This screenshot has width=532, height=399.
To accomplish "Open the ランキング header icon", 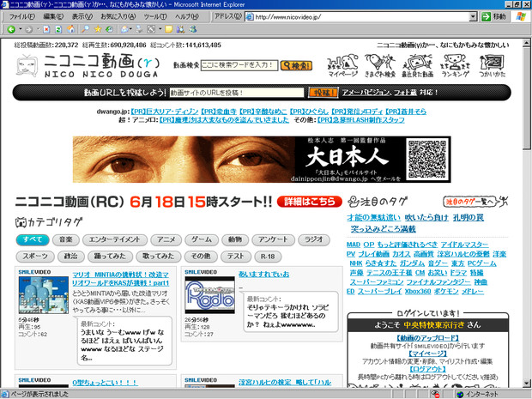I will click(455, 65).
